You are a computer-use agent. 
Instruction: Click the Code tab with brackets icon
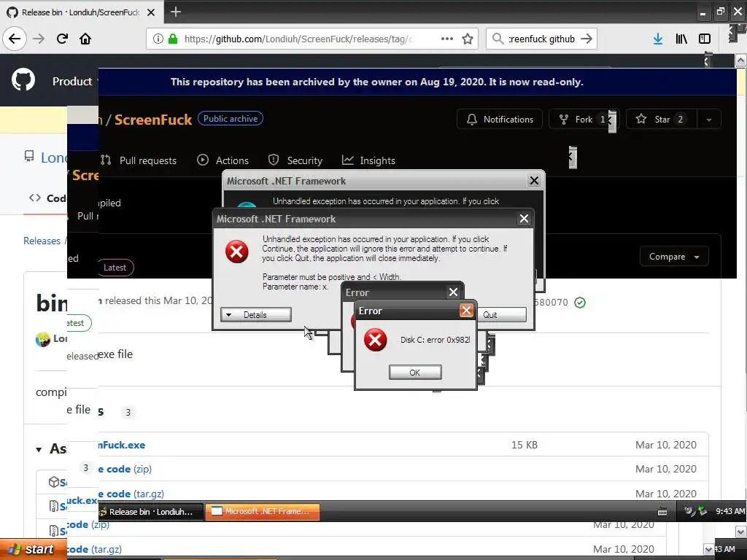pyautogui.click(x=47, y=198)
